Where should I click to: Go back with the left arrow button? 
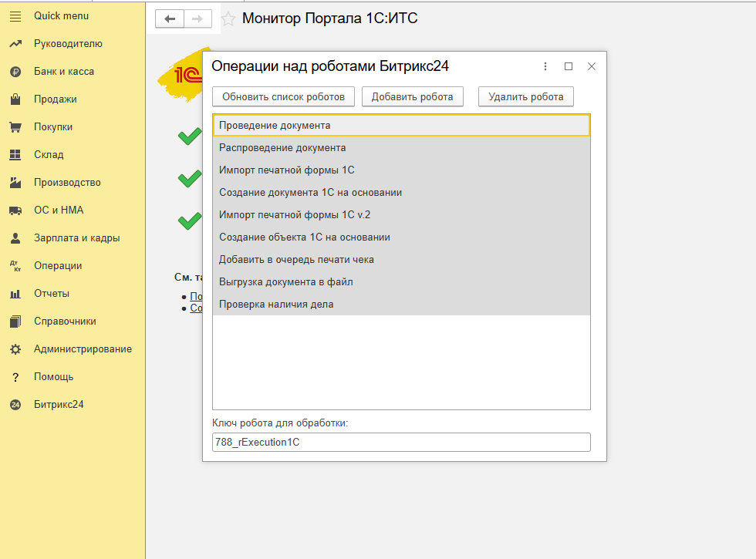[170, 19]
